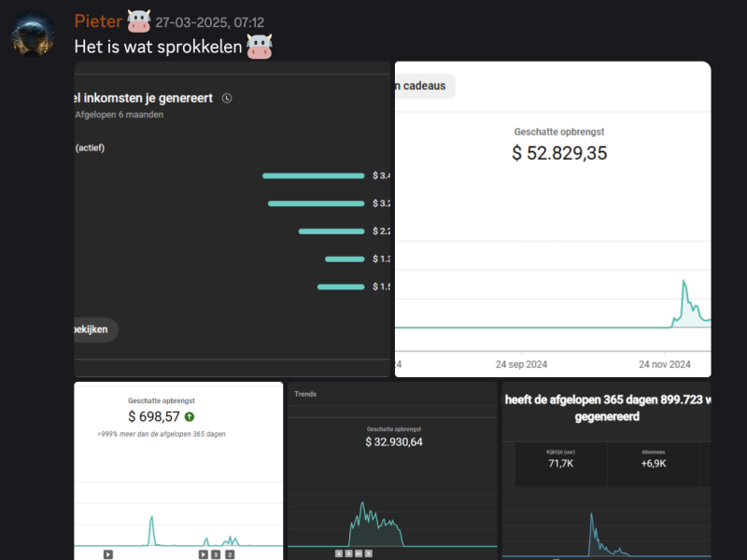Click the bar labeled '$ 3.2'
The height and width of the screenshot is (560, 747).
pyautogui.click(x=317, y=203)
